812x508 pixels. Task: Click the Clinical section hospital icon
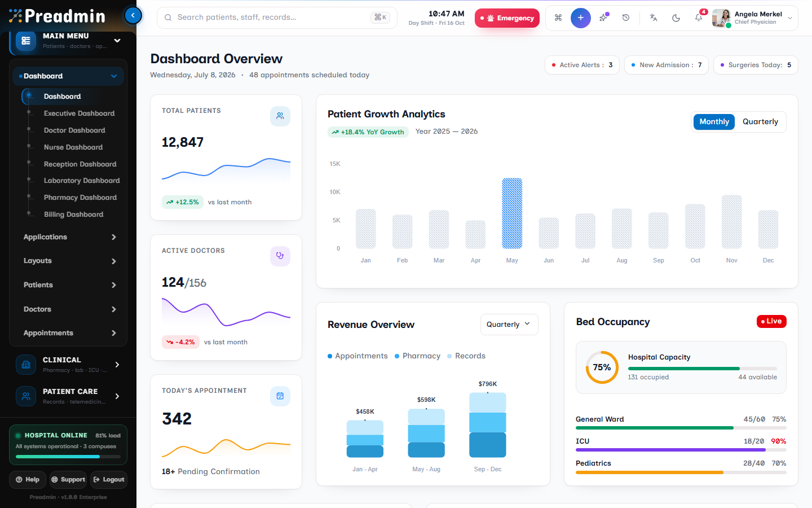pos(26,365)
